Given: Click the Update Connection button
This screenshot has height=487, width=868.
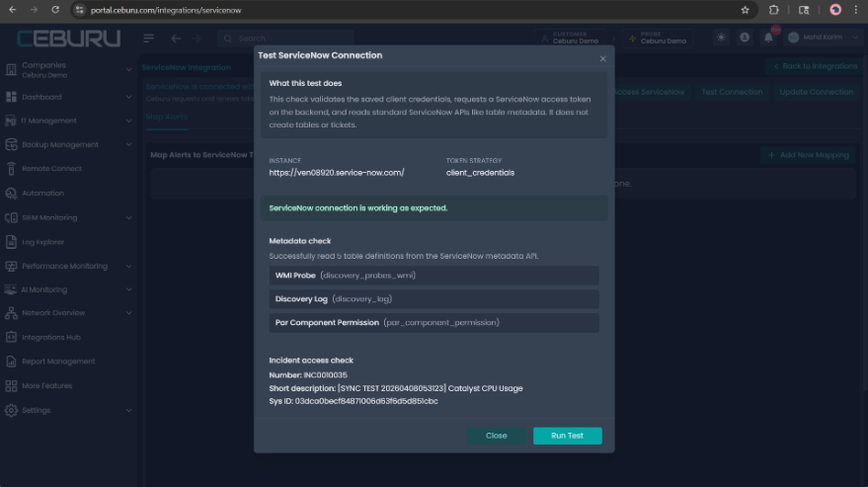Looking at the screenshot, I should 816,92.
